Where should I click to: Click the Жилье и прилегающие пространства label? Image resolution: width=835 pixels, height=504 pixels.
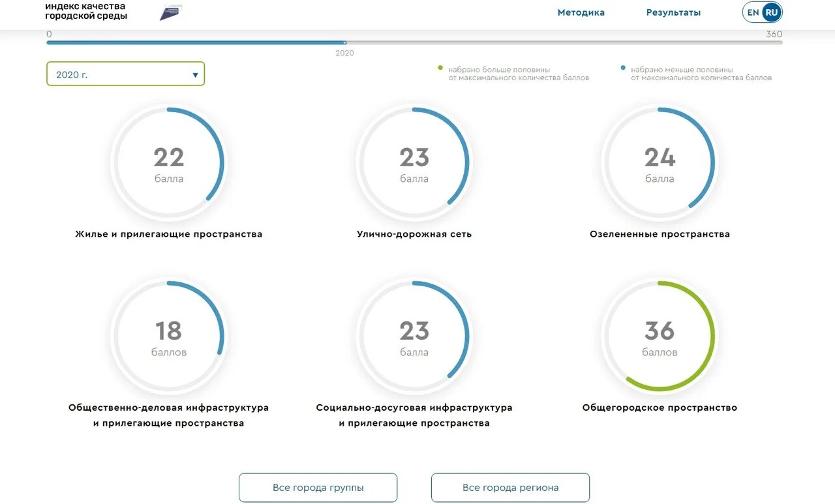pyautogui.click(x=169, y=234)
